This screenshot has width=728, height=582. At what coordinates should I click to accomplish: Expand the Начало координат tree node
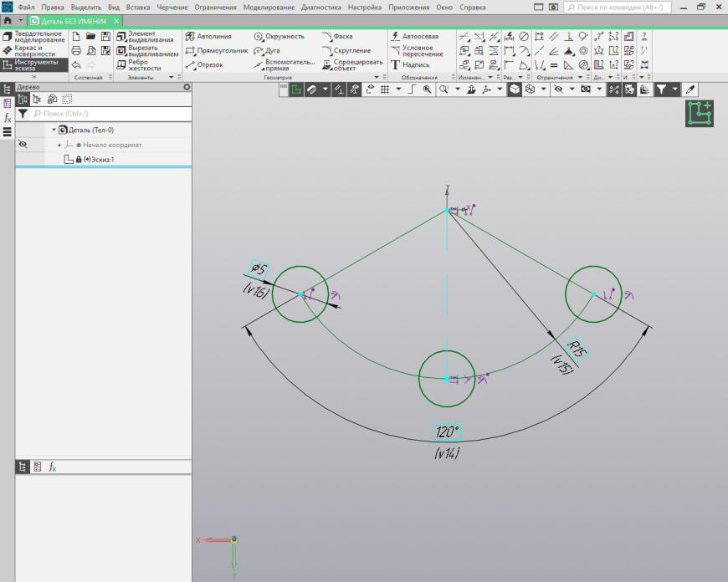pos(60,145)
